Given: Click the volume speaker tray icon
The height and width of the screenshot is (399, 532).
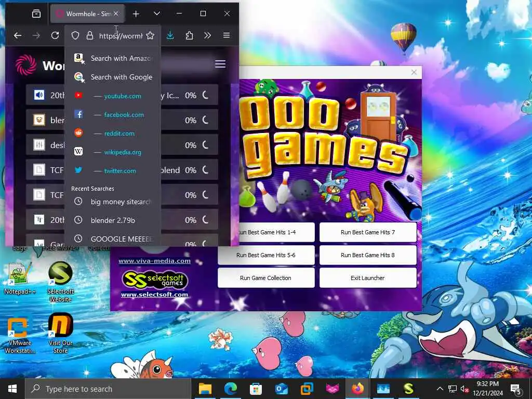Looking at the screenshot, I should [x=464, y=389].
